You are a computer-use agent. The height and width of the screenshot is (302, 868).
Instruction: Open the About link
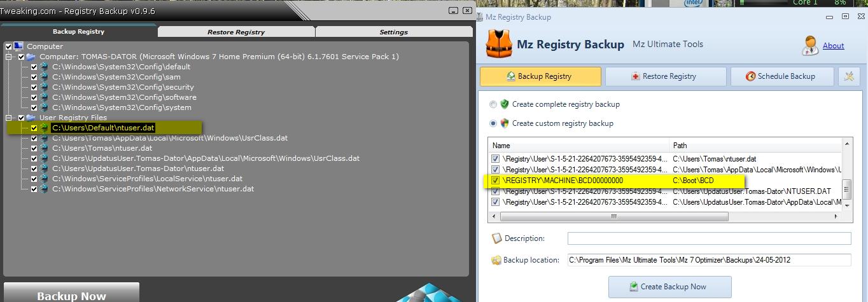coord(833,46)
